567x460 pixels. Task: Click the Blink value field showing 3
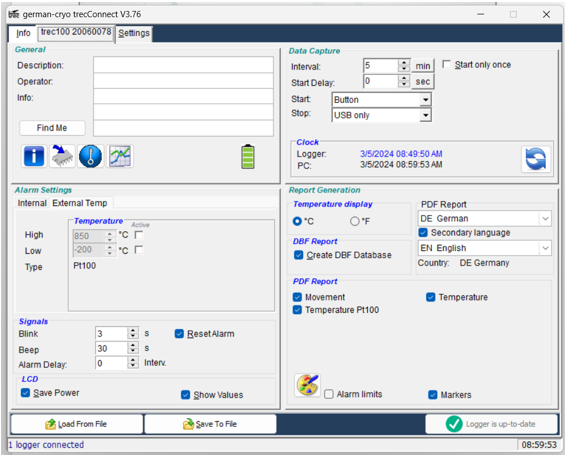111,333
